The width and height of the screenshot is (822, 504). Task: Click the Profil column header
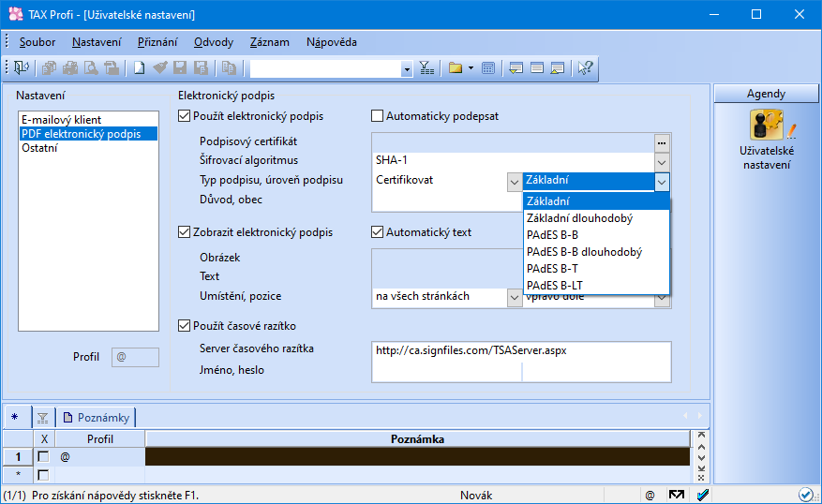(x=100, y=439)
